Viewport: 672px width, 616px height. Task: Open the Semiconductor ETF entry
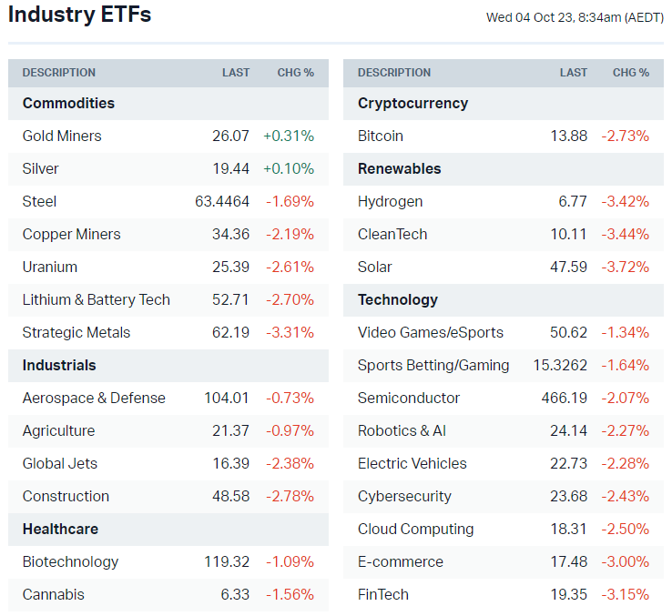409,398
